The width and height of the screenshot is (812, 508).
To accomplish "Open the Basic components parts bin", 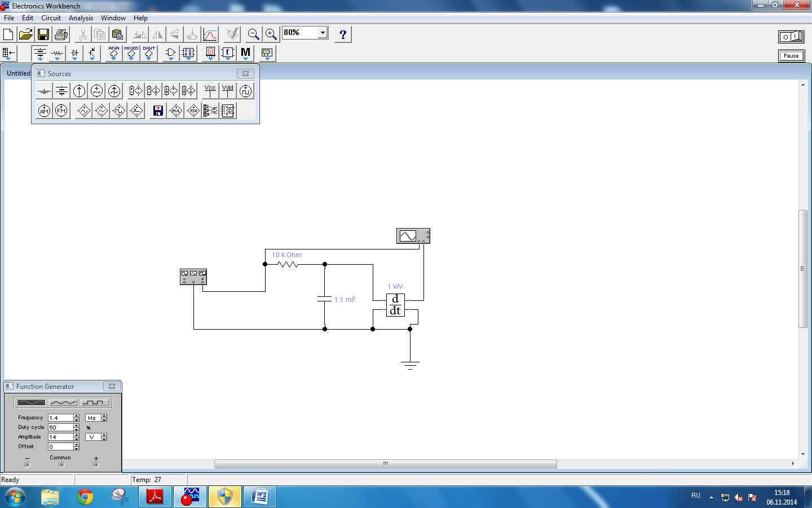I will pos(57,54).
